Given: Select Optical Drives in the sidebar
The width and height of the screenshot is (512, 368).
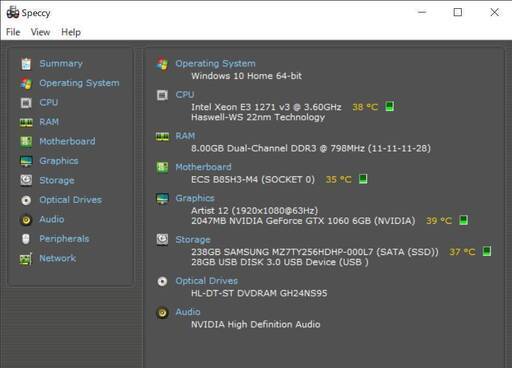Looking at the screenshot, I should tap(71, 200).
